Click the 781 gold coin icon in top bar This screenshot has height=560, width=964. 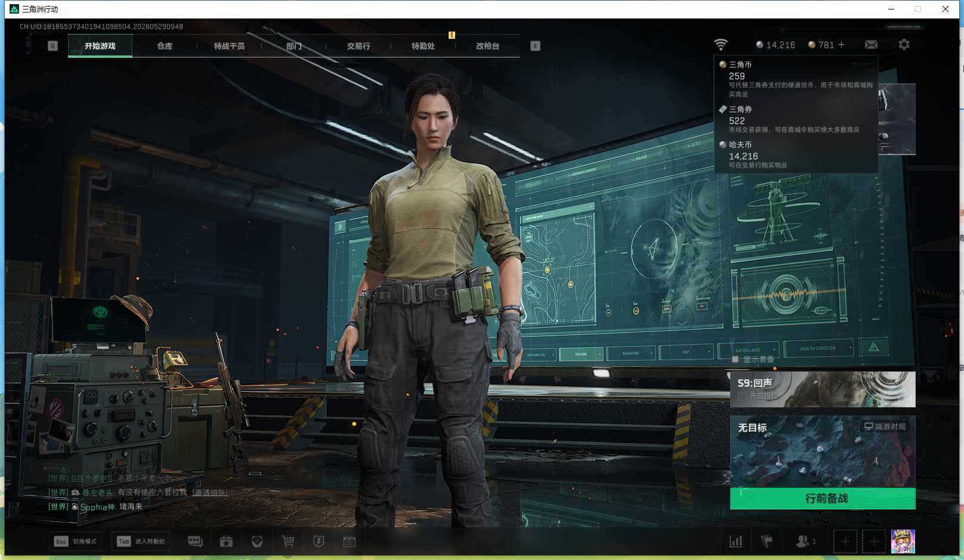pyautogui.click(x=811, y=45)
